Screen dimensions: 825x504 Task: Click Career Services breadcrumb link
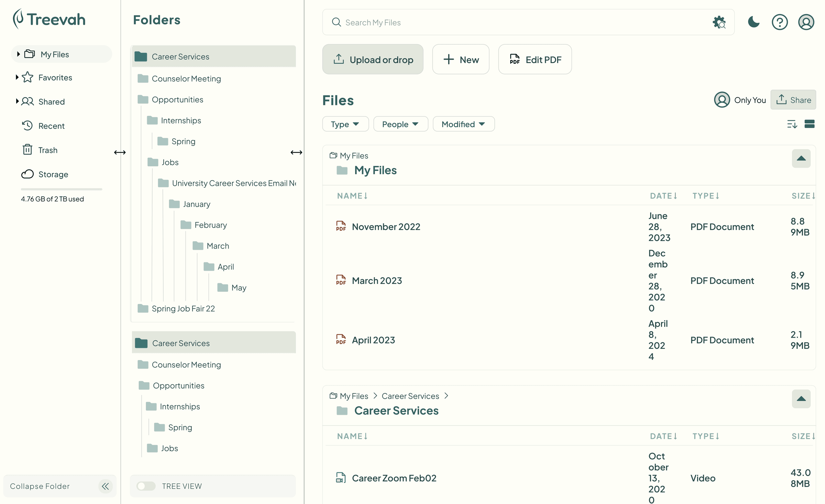click(x=410, y=396)
